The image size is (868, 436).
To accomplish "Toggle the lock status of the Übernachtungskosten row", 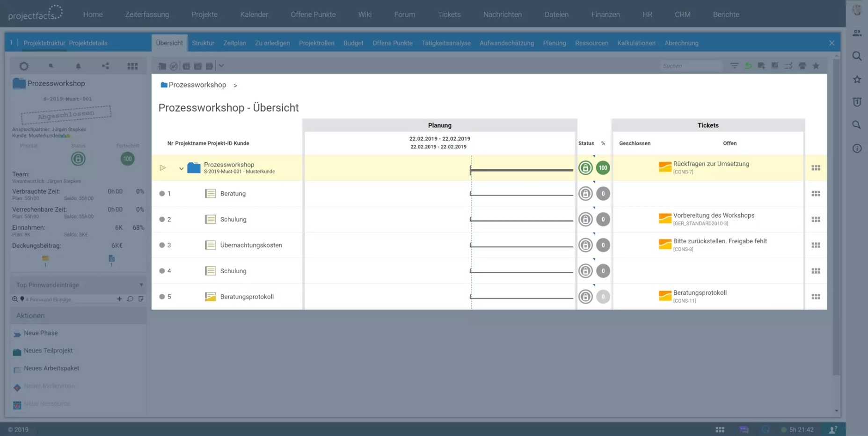I will click(585, 245).
